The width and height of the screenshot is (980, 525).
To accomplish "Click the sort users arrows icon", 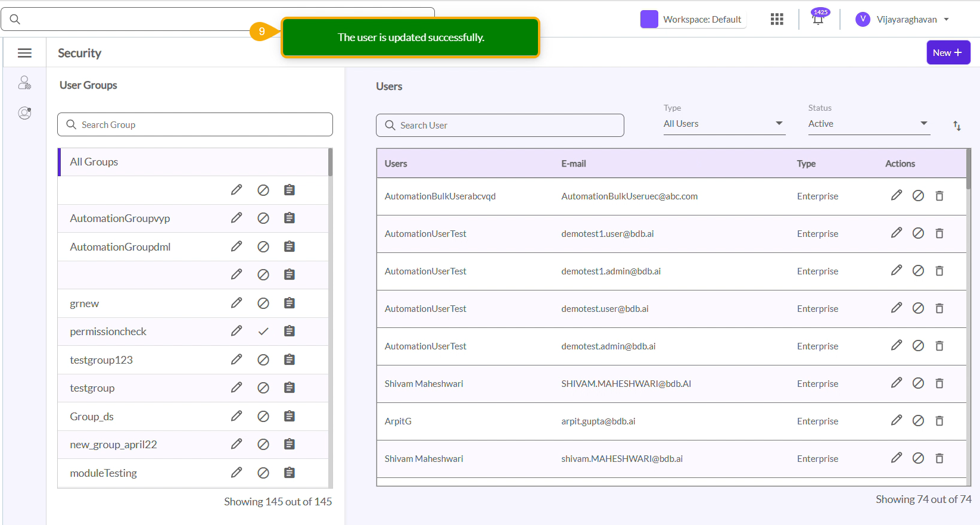I will coord(957,126).
